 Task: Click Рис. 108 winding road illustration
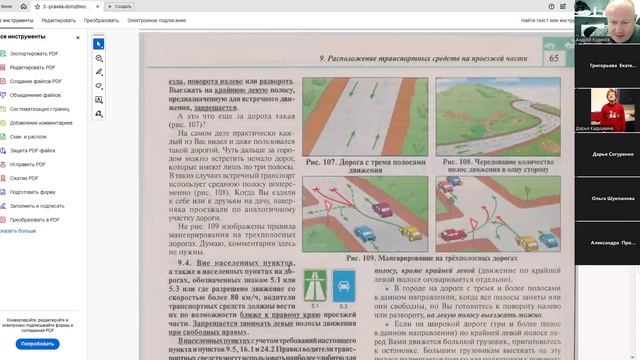coord(498,117)
